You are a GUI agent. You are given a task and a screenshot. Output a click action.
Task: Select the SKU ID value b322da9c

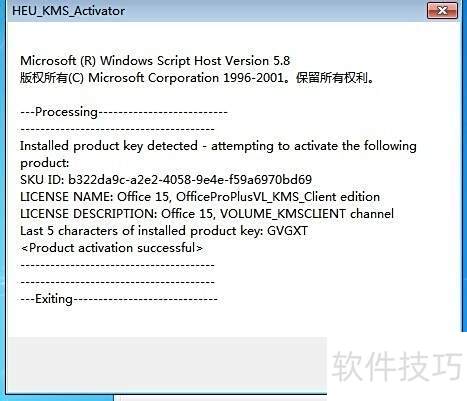(x=190, y=180)
